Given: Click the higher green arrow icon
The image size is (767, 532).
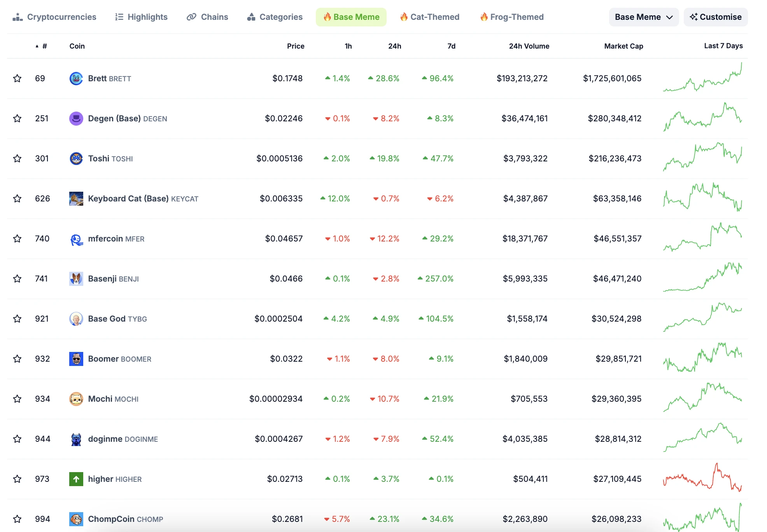Looking at the screenshot, I should [76, 479].
